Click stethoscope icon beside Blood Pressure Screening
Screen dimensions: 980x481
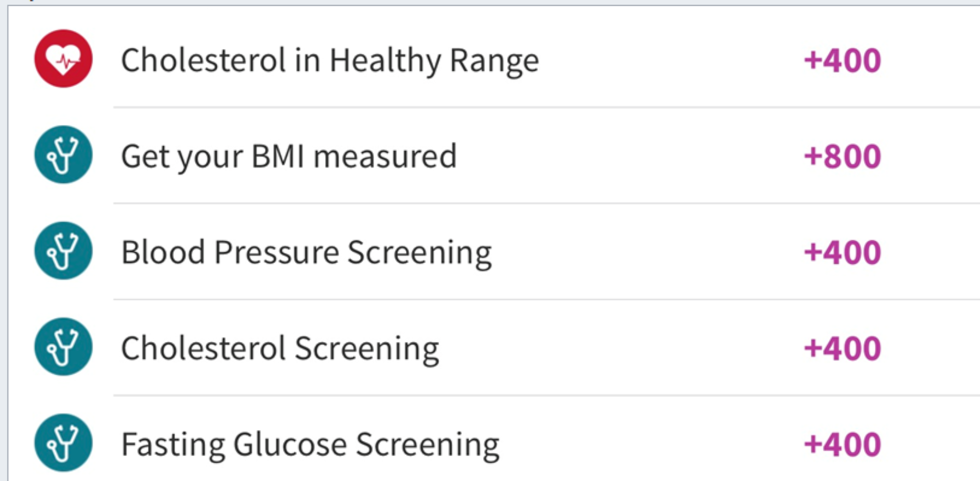point(63,250)
